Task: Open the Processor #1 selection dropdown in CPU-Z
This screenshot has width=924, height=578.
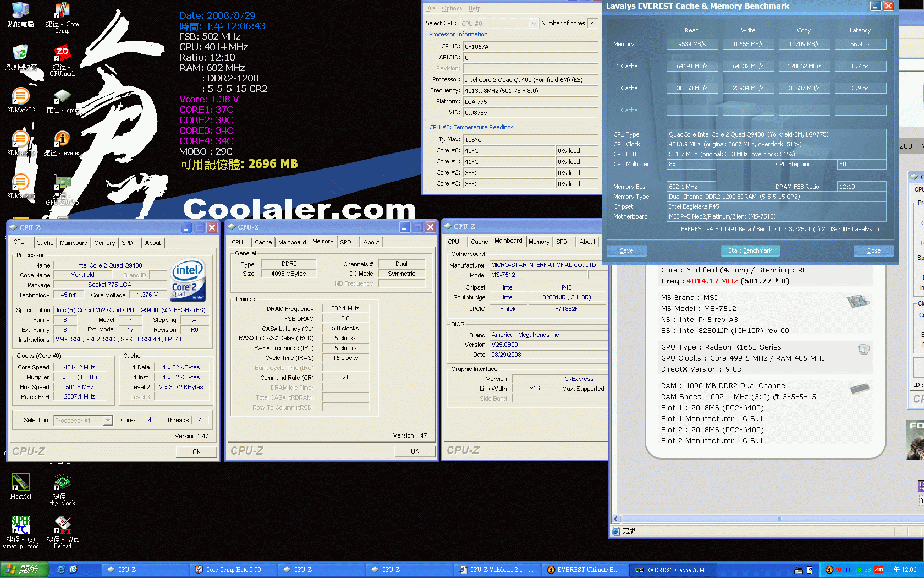Action: (83, 421)
